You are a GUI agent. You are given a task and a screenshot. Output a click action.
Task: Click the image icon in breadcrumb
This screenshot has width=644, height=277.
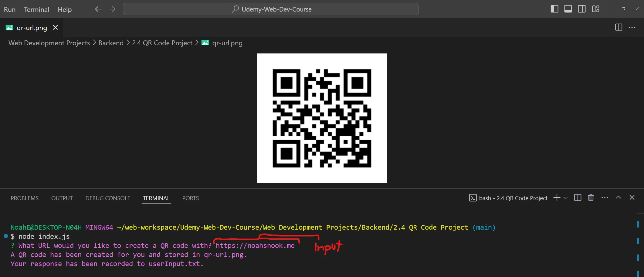click(205, 43)
